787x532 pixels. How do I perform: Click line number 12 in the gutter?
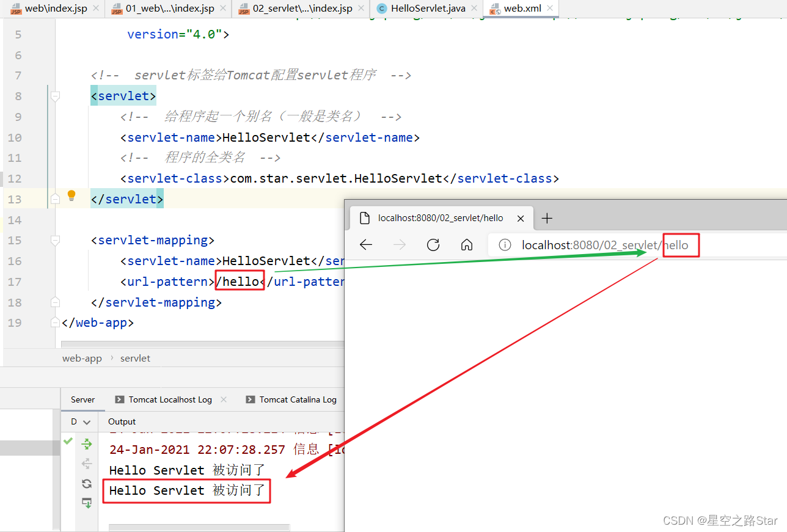pos(14,178)
